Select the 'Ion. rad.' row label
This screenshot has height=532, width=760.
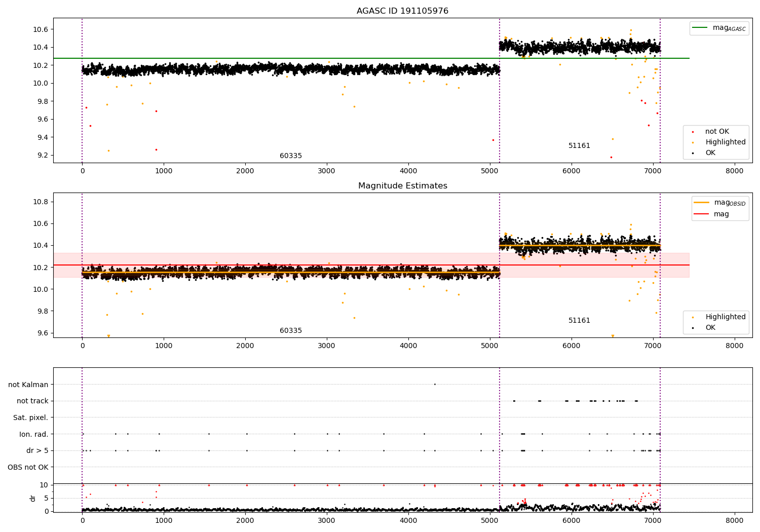(x=34, y=434)
